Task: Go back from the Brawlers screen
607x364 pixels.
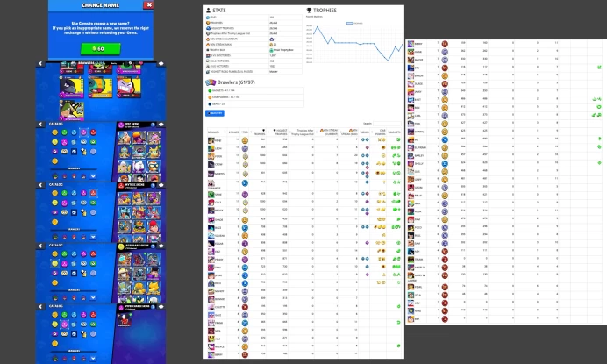Action: [x=40, y=63]
